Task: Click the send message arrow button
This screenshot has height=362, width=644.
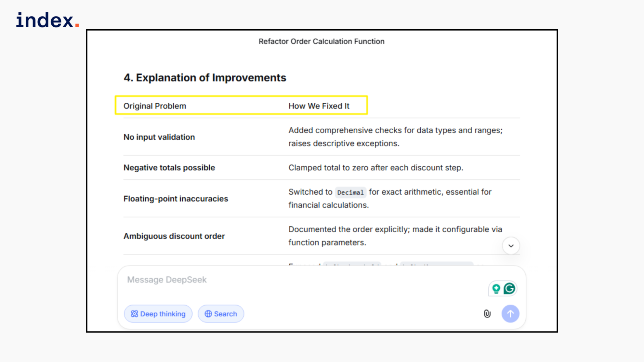Action: coord(510,314)
